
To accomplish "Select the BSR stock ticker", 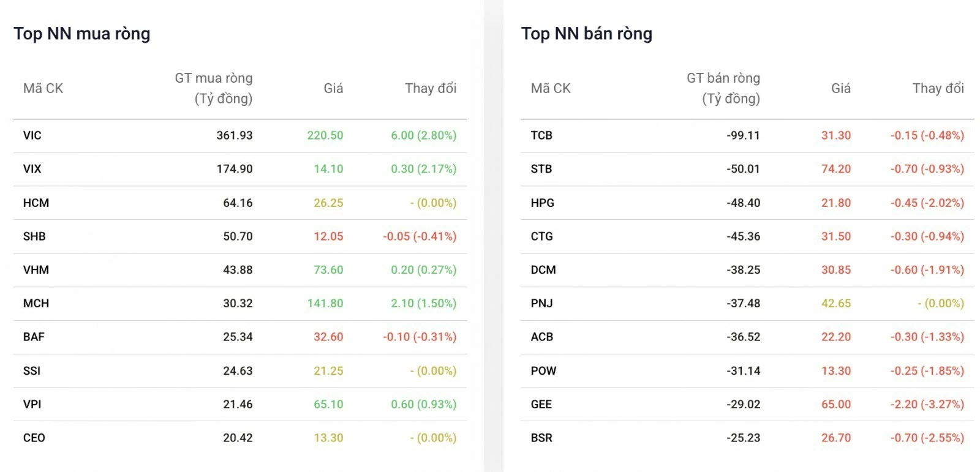I will [541, 438].
